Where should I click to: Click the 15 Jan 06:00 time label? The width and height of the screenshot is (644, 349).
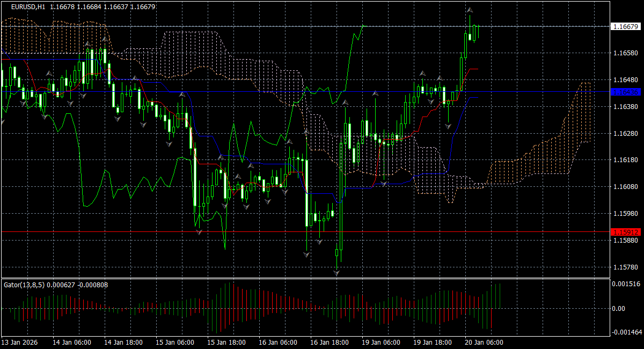[x=174, y=343]
